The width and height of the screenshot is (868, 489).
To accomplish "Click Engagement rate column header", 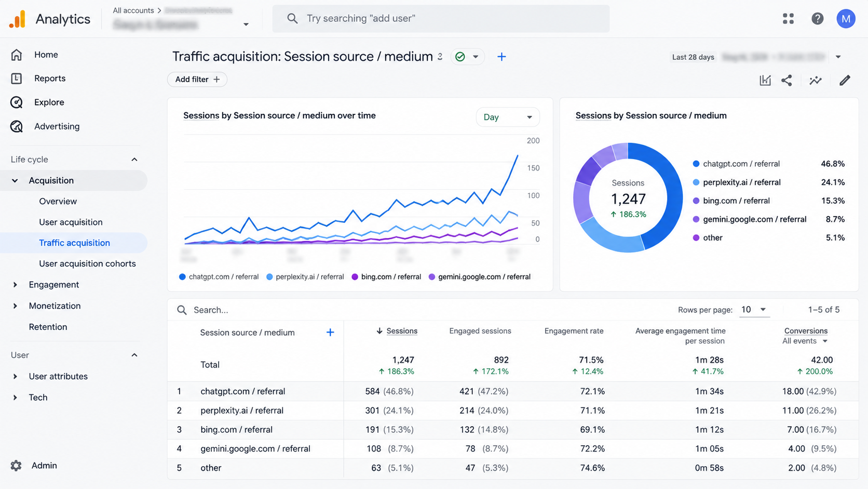I will point(574,331).
